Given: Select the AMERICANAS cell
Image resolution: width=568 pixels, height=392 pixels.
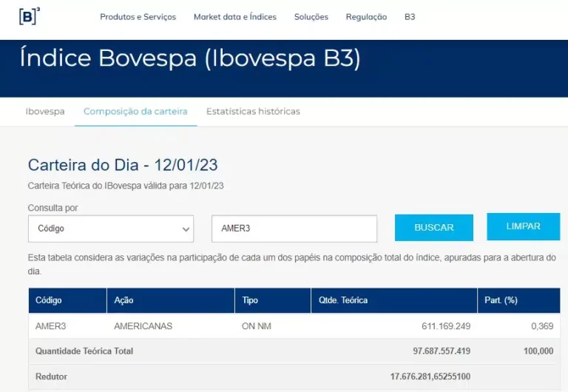Looking at the screenshot, I should (x=143, y=326).
